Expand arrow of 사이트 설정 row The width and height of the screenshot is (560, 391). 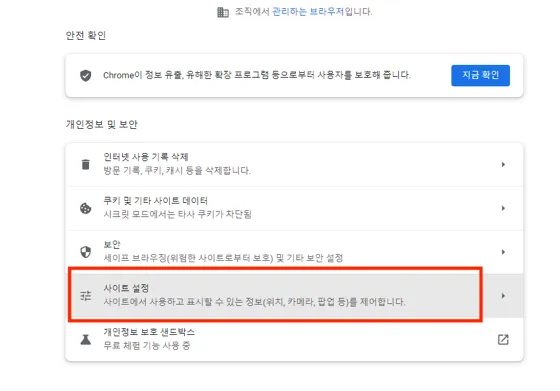(x=503, y=296)
